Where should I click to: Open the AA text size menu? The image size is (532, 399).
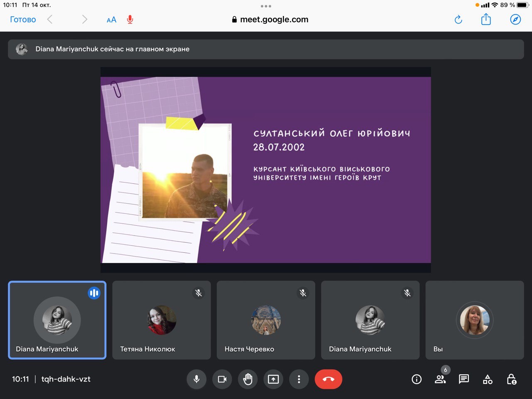(111, 20)
